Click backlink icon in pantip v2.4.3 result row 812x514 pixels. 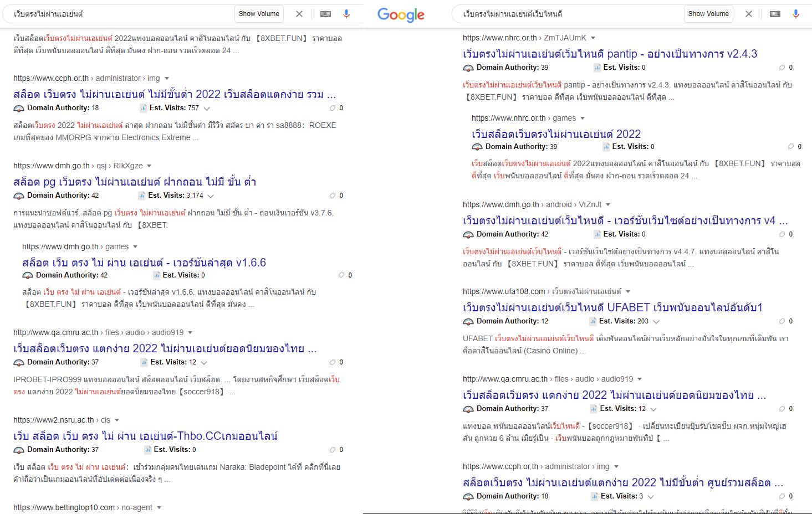[782, 68]
